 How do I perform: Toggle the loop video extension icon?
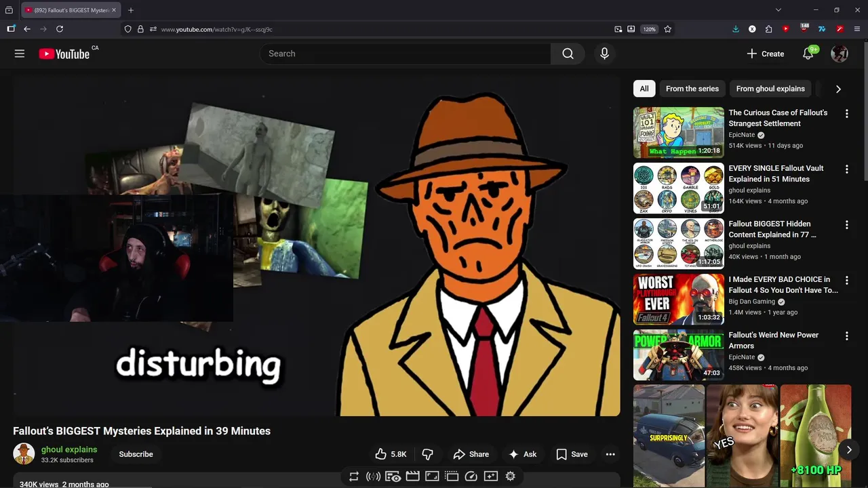(353, 476)
